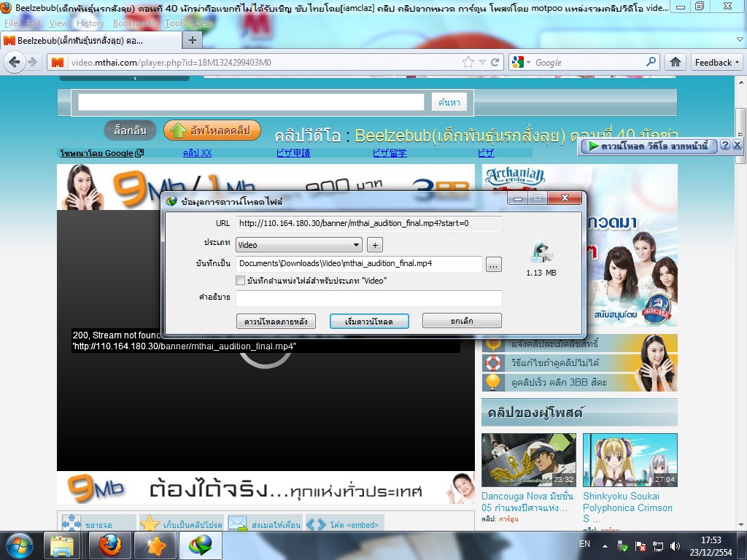This screenshot has width=747, height=560.
Task: Browse save location with the ellipsis button
Action: [494, 264]
